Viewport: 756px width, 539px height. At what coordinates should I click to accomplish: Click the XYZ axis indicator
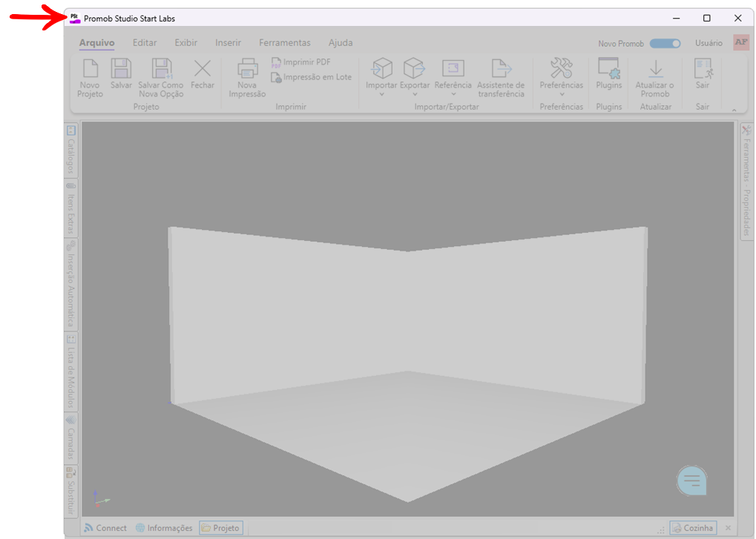[101, 499]
